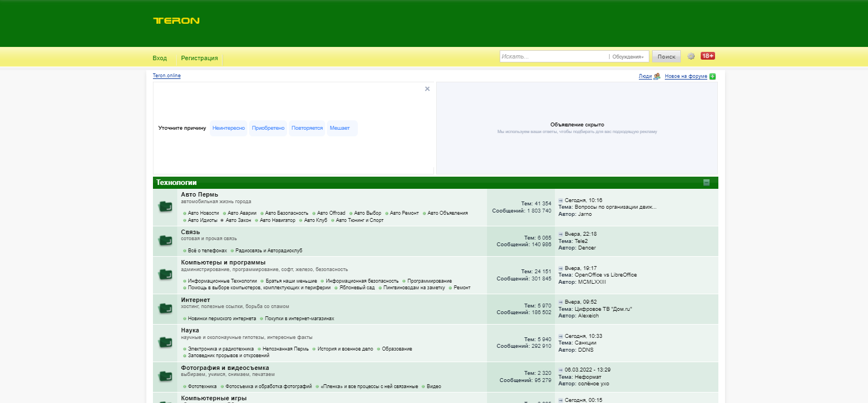Close the ad feedback panel with X
This screenshot has height=403, width=868.
427,89
